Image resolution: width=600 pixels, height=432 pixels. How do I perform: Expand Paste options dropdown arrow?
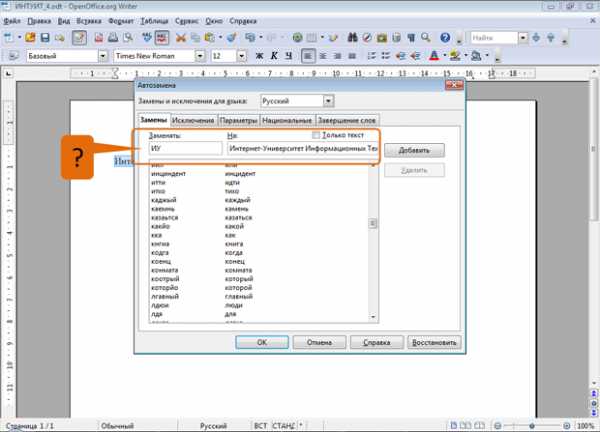click(x=220, y=37)
